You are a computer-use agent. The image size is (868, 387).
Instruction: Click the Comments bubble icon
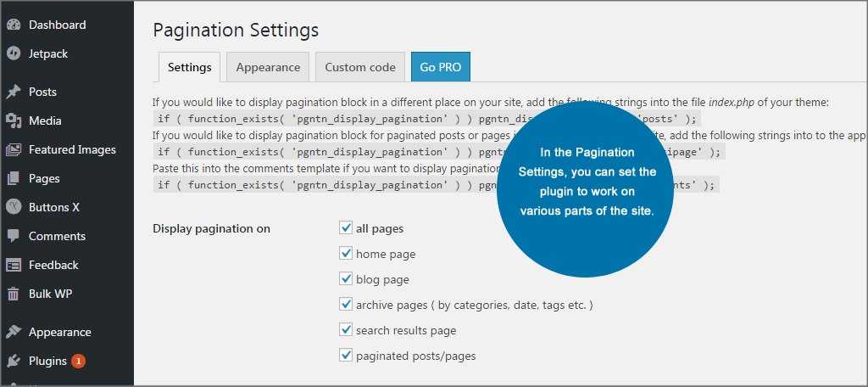[14, 236]
